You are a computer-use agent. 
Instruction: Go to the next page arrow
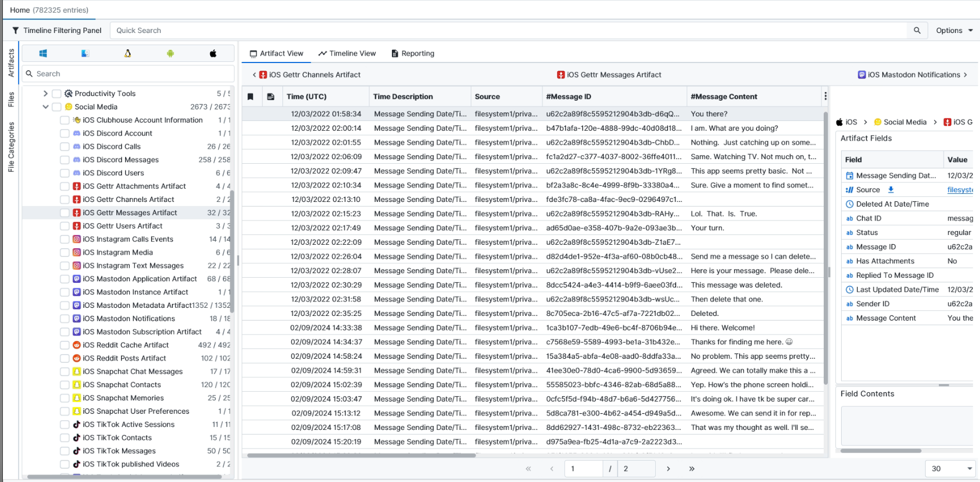[668, 469]
